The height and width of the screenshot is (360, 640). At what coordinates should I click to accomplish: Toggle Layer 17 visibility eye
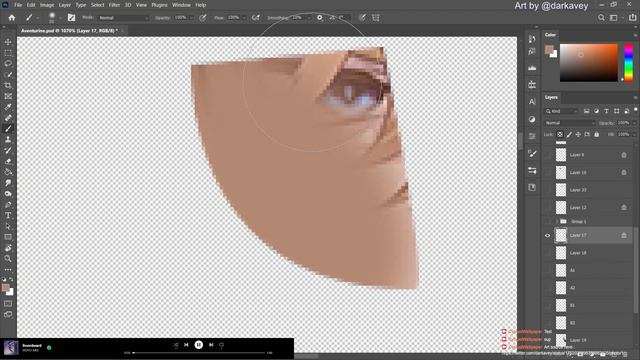pyautogui.click(x=548, y=236)
